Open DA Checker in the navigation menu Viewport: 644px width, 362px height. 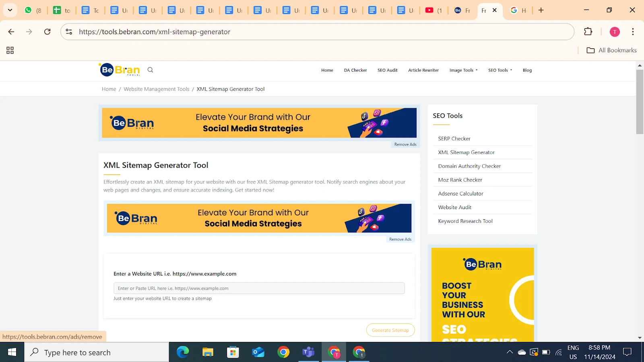[355, 70]
